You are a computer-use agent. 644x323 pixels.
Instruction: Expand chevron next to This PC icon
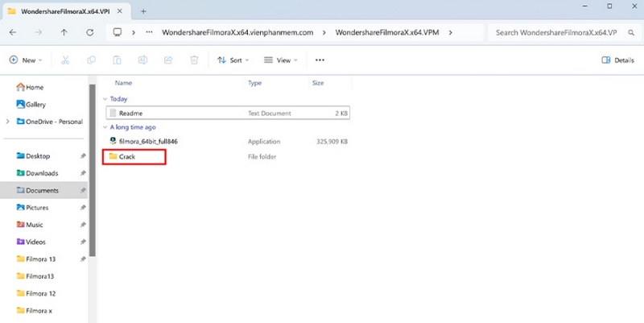pyautogui.click(x=134, y=32)
